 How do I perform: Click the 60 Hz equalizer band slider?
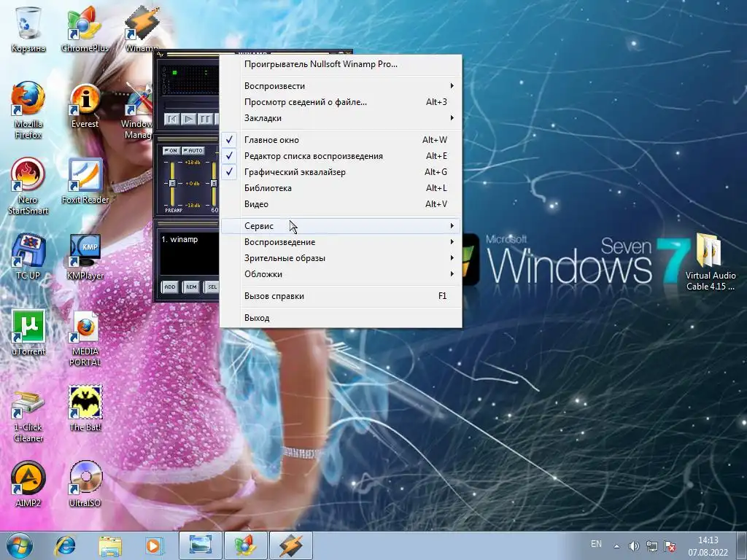click(x=214, y=183)
